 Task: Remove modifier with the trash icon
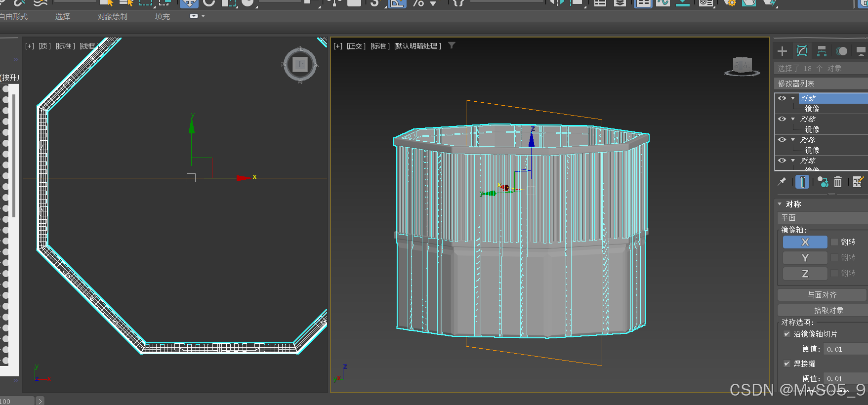point(838,182)
